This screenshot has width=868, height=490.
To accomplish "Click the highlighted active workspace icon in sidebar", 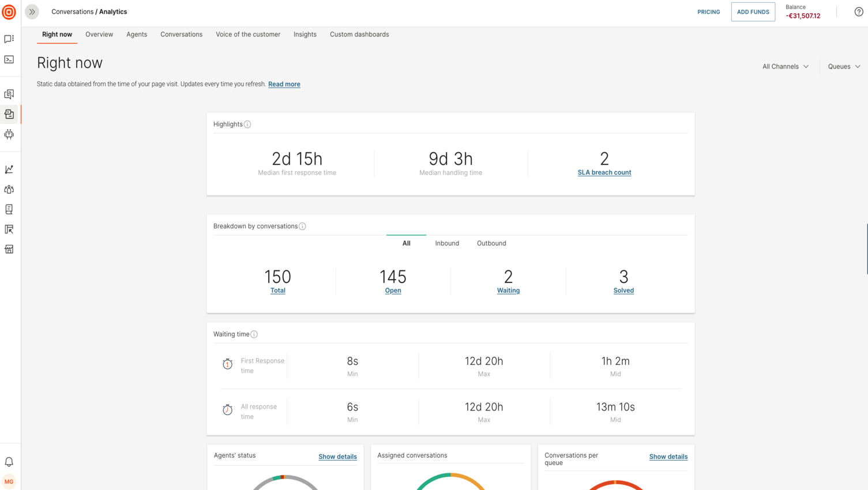I will [9, 114].
